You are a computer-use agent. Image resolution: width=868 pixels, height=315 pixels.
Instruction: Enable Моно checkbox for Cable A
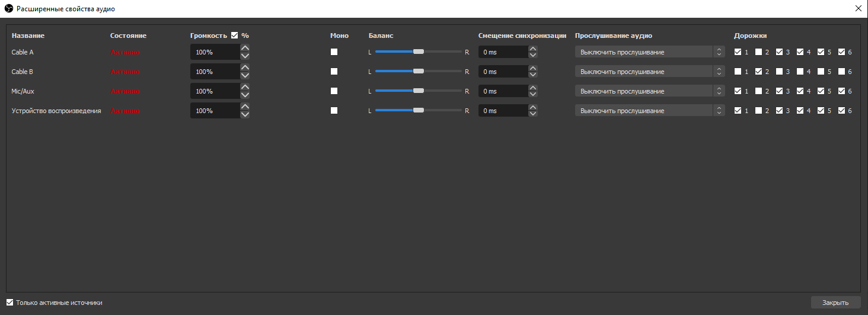(334, 52)
